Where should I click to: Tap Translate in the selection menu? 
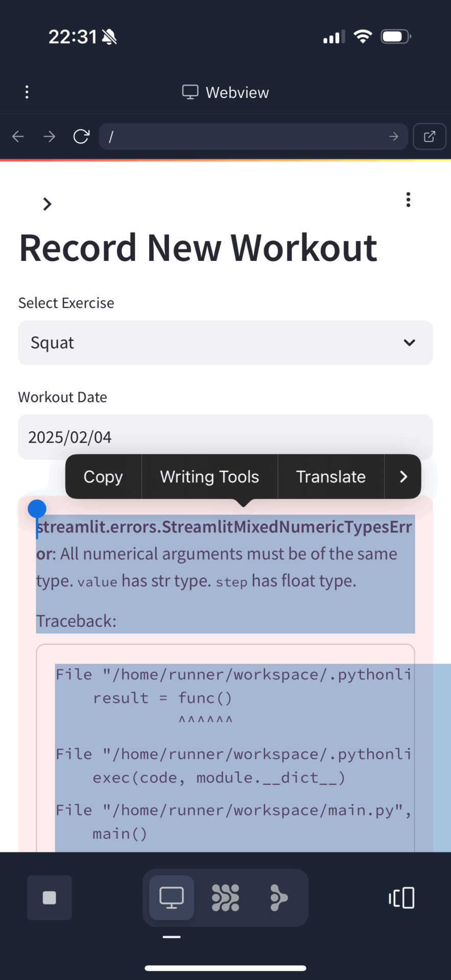pyautogui.click(x=331, y=477)
